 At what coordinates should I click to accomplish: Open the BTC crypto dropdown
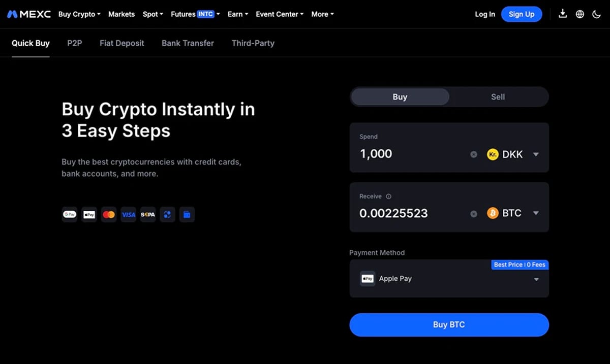click(x=513, y=213)
